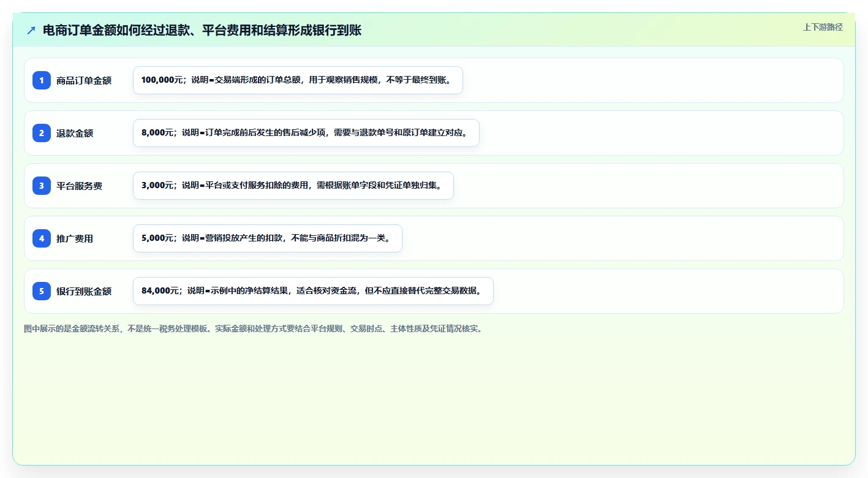Click the 推广费用 label

pos(75,238)
